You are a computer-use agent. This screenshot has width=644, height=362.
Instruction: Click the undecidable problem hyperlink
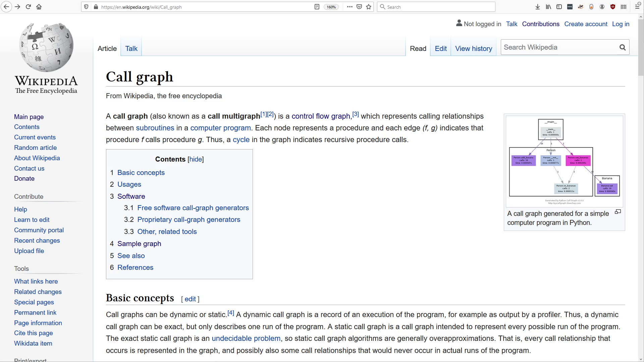point(246,339)
